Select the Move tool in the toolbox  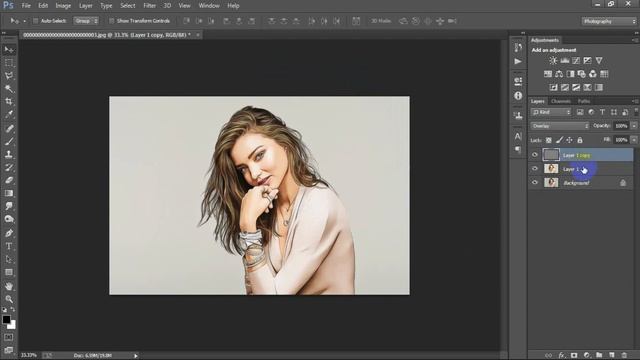pos(9,50)
